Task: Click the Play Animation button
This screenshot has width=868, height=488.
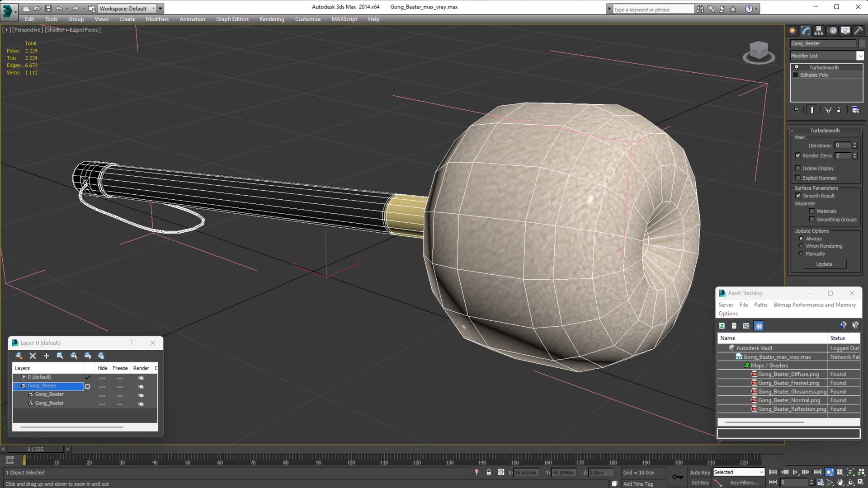Action: pos(795,472)
